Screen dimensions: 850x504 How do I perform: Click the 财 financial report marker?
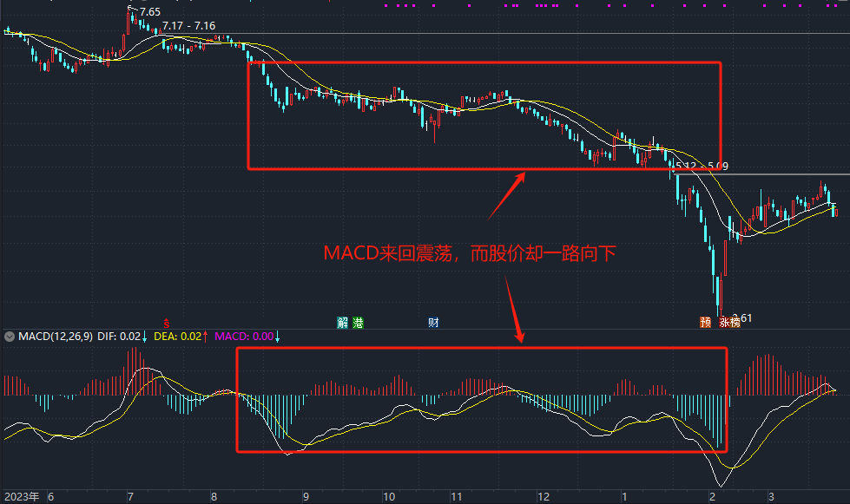coord(433,323)
